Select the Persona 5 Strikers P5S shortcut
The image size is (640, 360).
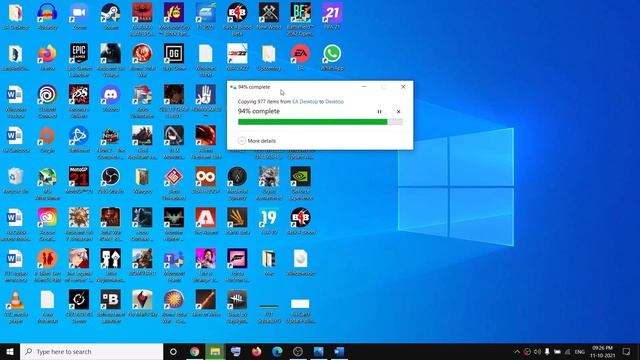tap(79, 101)
